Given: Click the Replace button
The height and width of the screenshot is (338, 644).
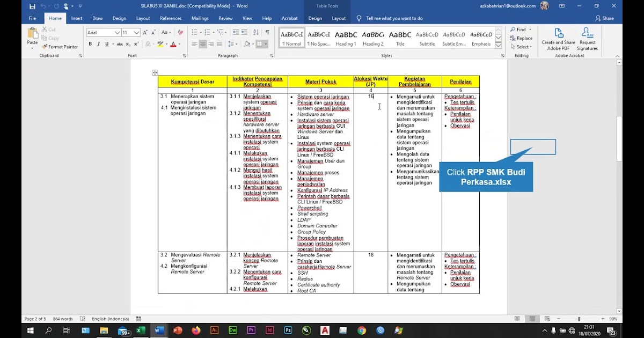Looking at the screenshot, I should (x=521, y=38).
